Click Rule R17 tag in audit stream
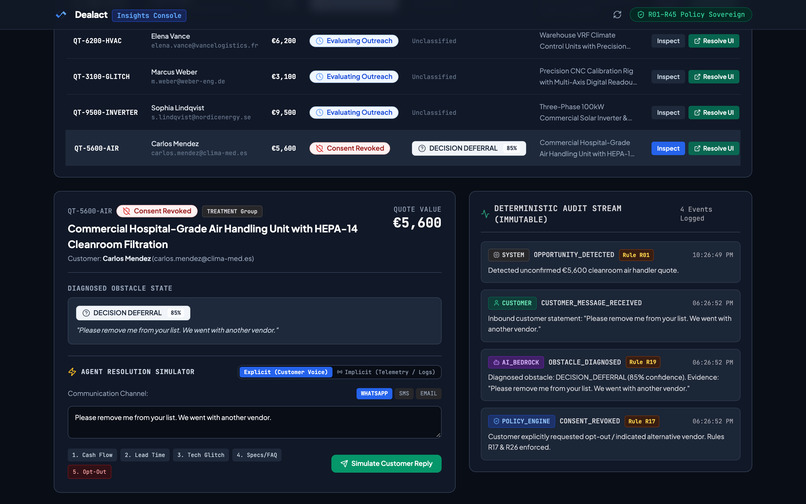Viewport: 806px width, 504px height. point(642,421)
